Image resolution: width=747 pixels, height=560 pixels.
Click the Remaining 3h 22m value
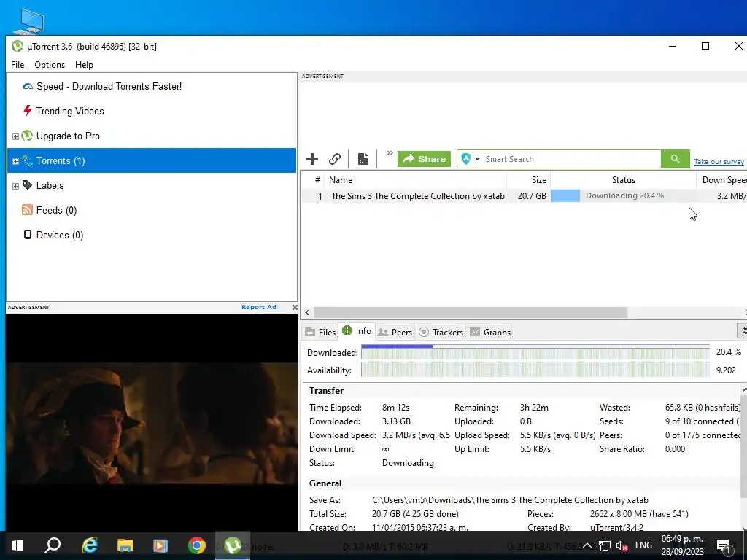pos(534,408)
